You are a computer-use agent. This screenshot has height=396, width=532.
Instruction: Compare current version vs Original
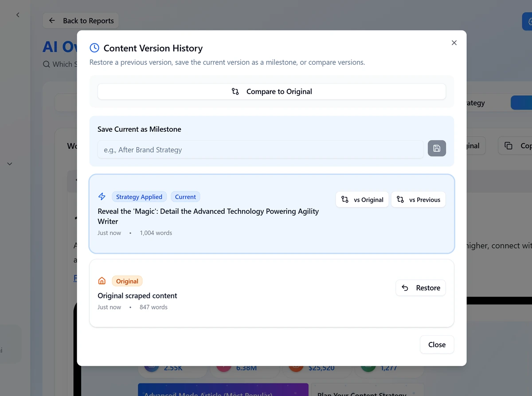[x=362, y=200]
